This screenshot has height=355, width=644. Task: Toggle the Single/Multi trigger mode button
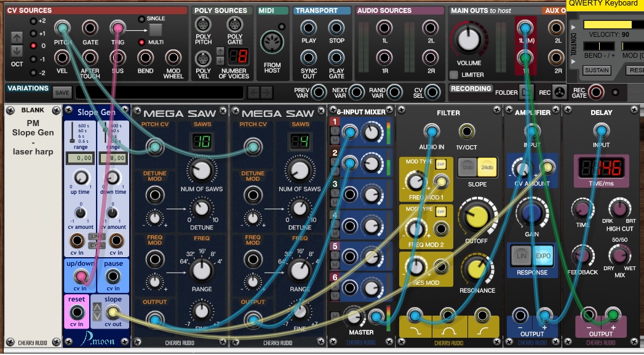point(156,29)
